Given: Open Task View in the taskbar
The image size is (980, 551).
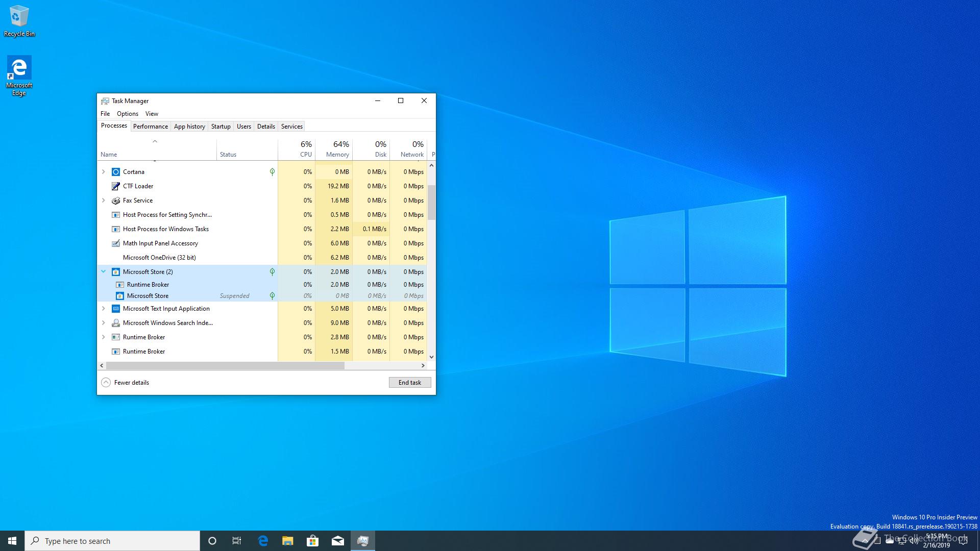Looking at the screenshot, I should tap(237, 541).
